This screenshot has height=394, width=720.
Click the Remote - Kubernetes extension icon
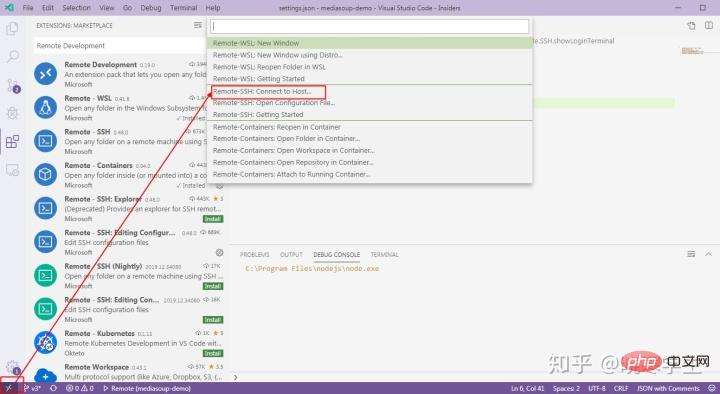tap(45, 342)
